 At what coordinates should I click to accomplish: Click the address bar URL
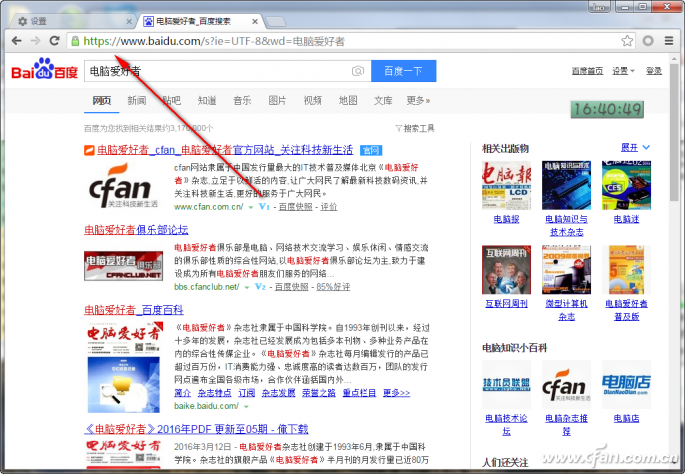[214, 42]
